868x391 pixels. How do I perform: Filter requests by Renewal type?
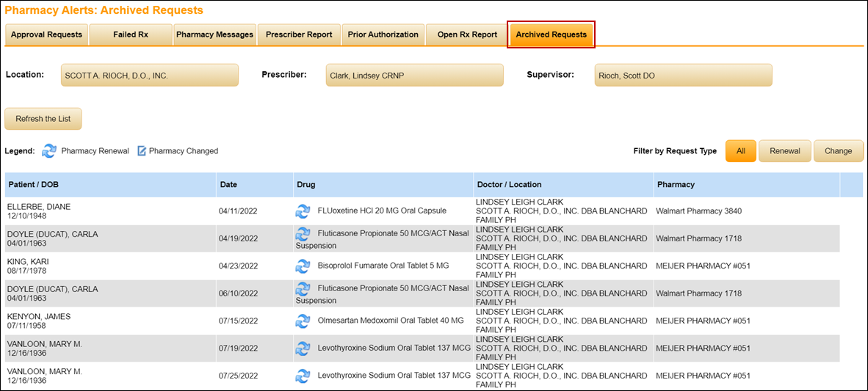(x=784, y=151)
